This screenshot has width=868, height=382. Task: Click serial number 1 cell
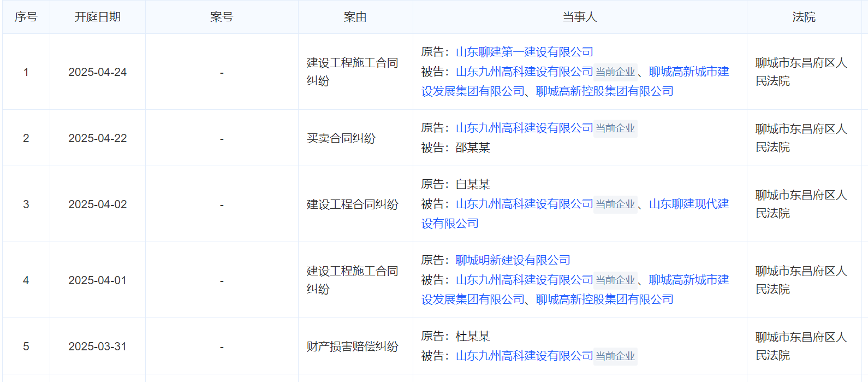click(26, 72)
